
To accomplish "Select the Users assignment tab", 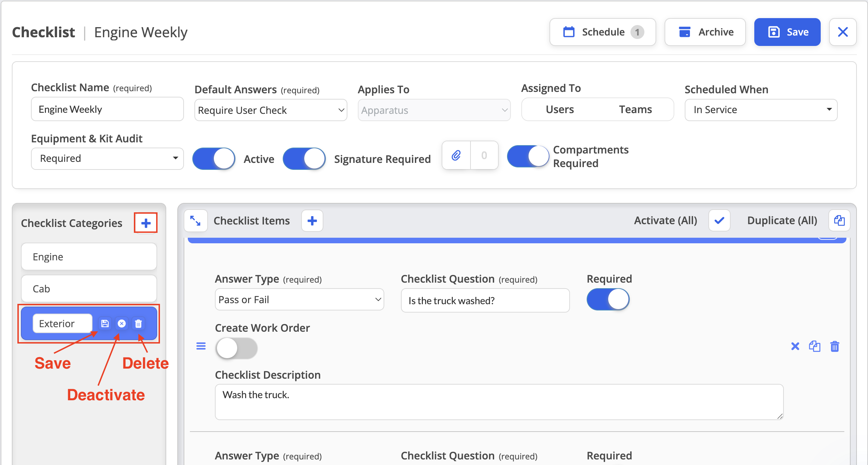I will [560, 109].
